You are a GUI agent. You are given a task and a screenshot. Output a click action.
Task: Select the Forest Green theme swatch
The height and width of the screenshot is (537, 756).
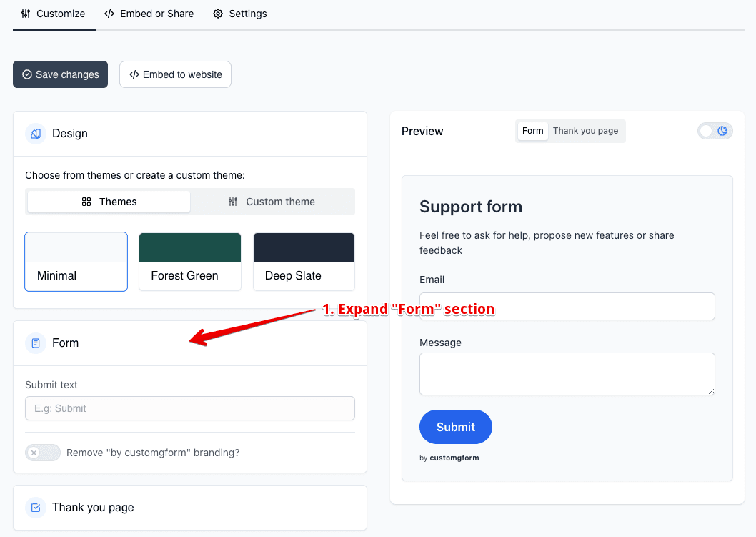point(190,262)
